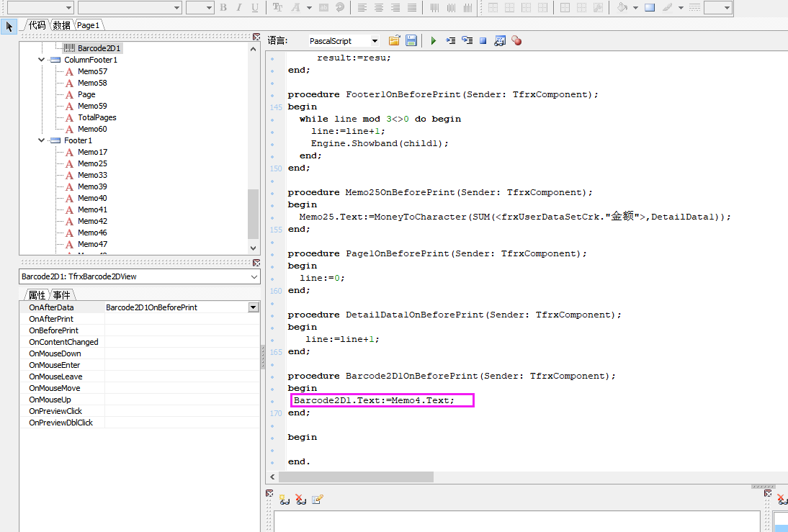Open the frame width dropdown
788x532 pixels.
(x=726, y=7)
